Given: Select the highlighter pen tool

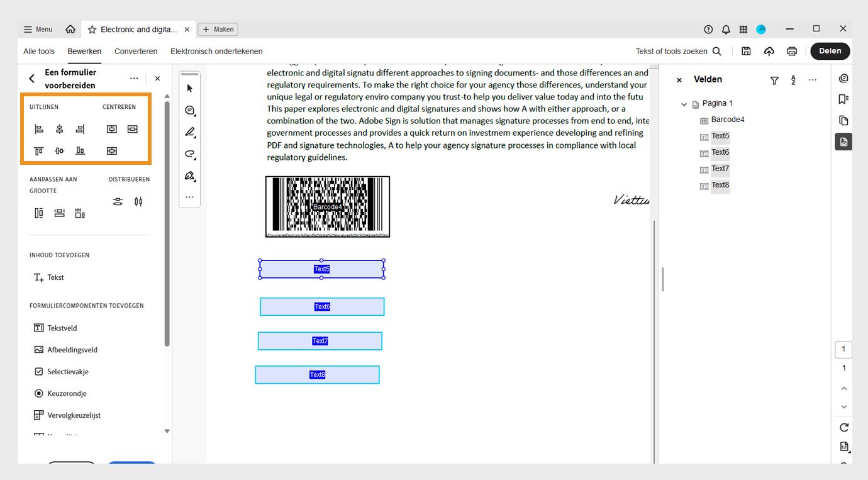Looking at the screenshot, I should click(x=190, y=132).
